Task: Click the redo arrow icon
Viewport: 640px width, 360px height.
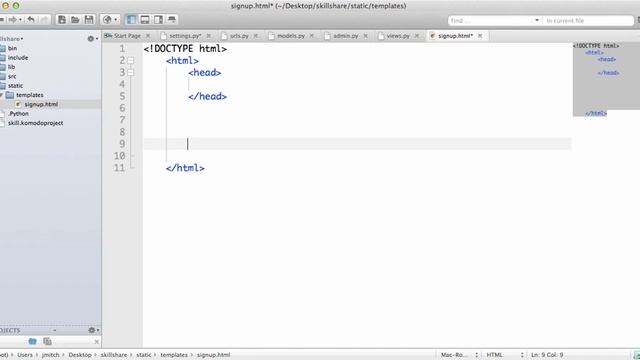Action: (44, 20)
